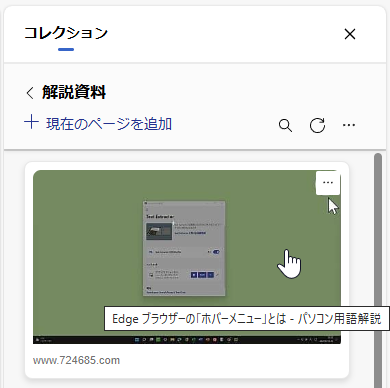Screen dimensions: 390x388
Task: Open the saved page thumbnail card
Action: click(187, 257)
